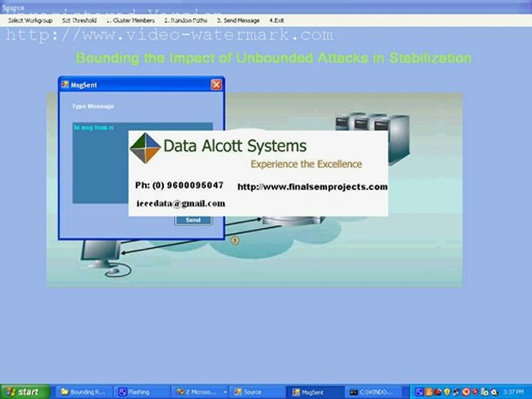Click the Send button in MsgSent dialog
The image size is (532, 399).
point(193,220)
